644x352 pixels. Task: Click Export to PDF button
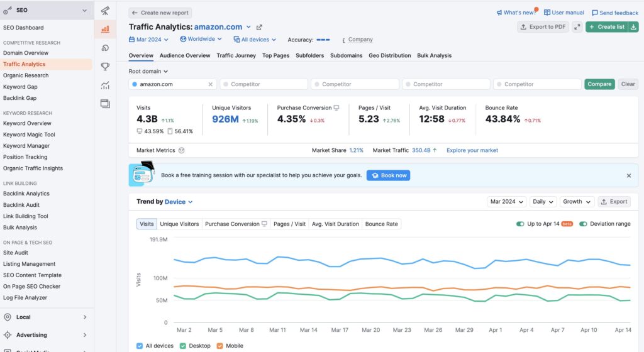543,26
